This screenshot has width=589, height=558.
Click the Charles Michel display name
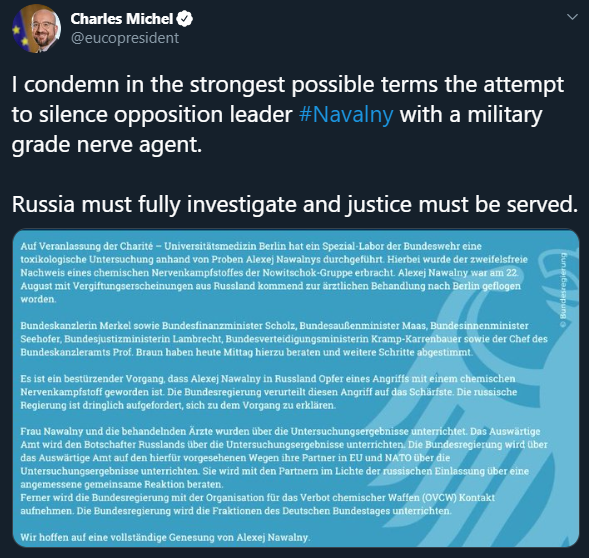click(122, 19)
